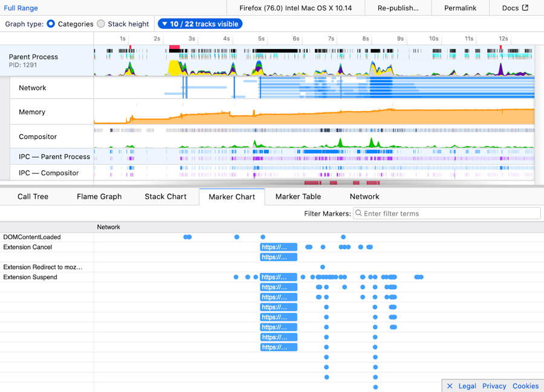Click the Extension Redirect to moz… dot marker
This screenshot has width=544, height=392.
323,267
